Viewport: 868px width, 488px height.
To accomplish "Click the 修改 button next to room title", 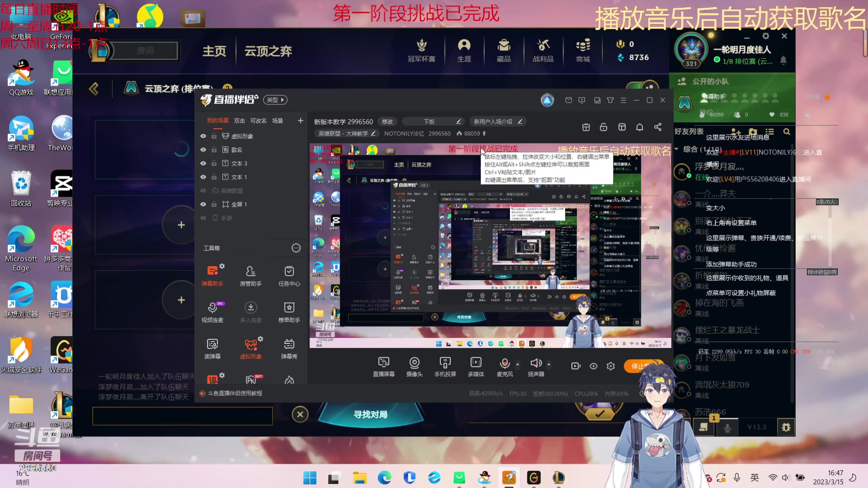I will click(387, 122).
